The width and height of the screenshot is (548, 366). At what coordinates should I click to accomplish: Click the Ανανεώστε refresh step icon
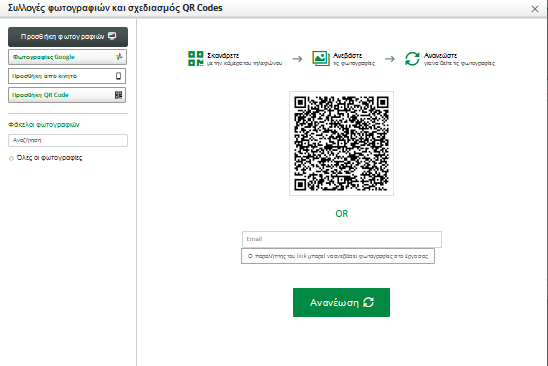412,58
